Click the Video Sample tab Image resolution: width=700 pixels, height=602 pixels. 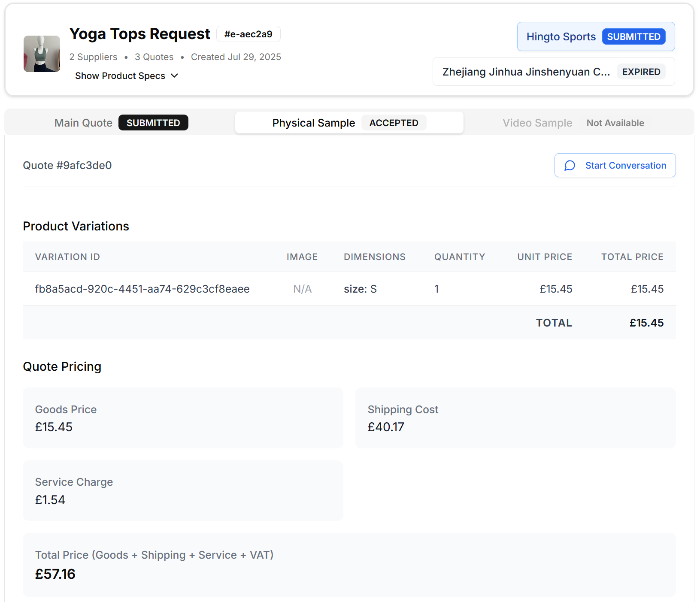click(537, 123)
